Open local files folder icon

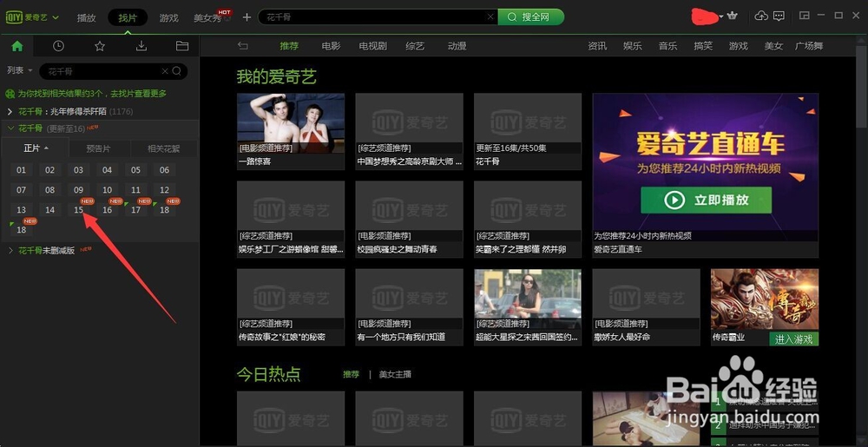point(182,47)
